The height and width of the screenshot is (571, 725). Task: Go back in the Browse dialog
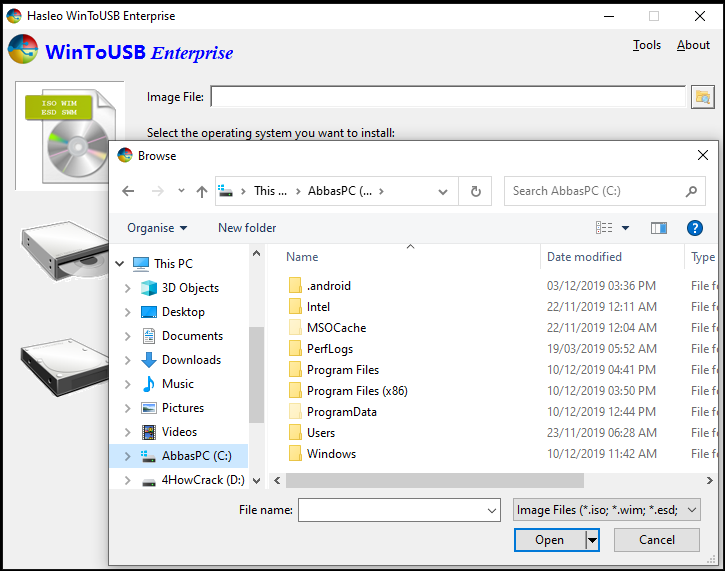[128, 191]
